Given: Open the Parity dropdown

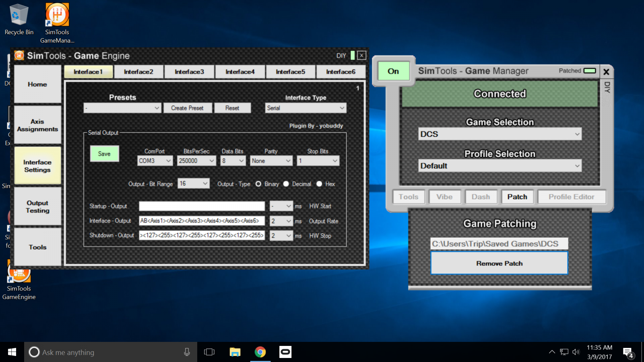Looking at the screenshot, I should pos(271,161).
